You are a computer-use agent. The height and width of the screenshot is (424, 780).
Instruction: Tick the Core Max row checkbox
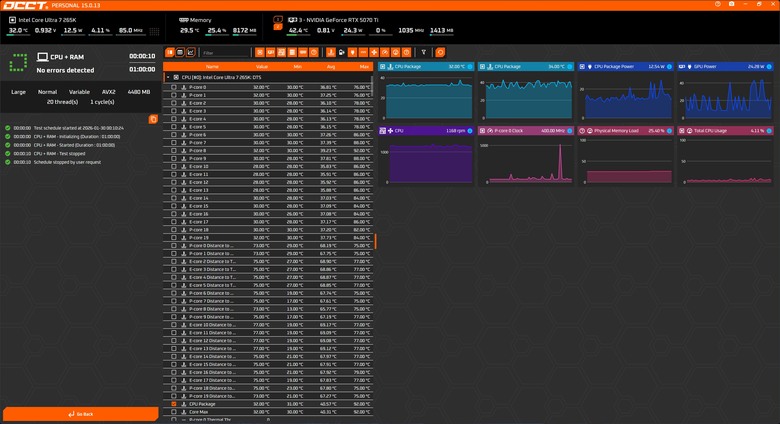[174, 412]
